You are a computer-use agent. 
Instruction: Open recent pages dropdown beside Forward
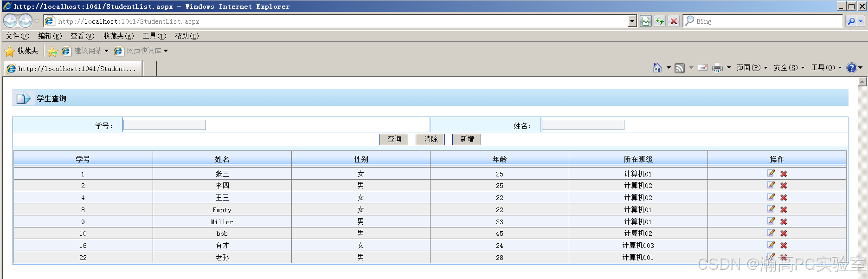point(37,21)
